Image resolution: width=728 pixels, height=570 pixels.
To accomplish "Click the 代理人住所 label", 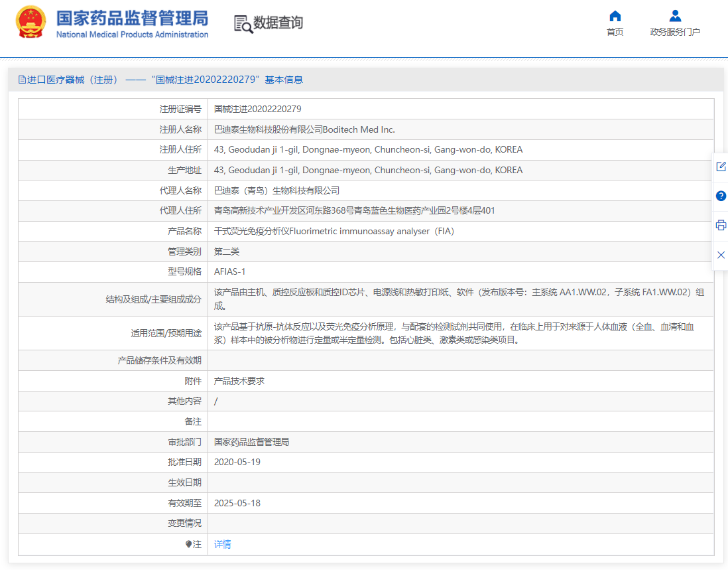I will tap(180, 210).
